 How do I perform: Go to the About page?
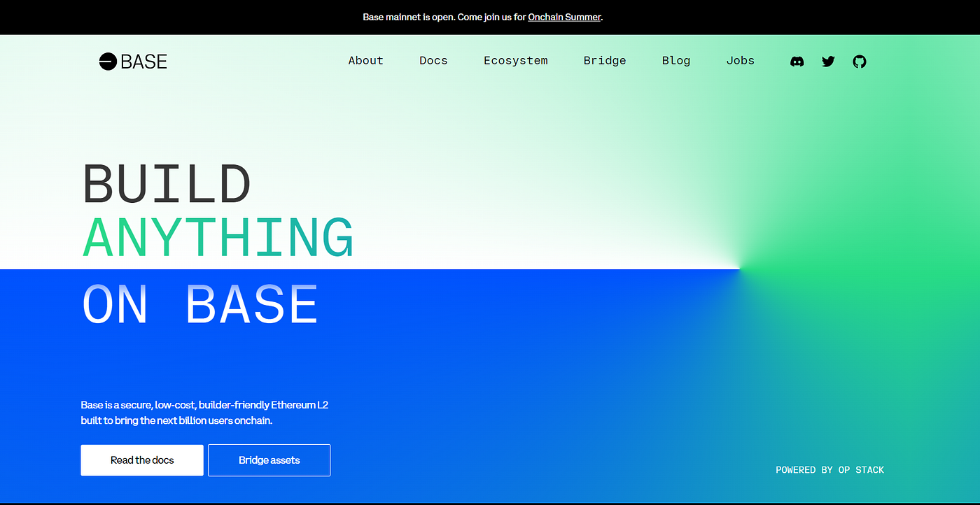pyautogui.click(x=366, y=61)
